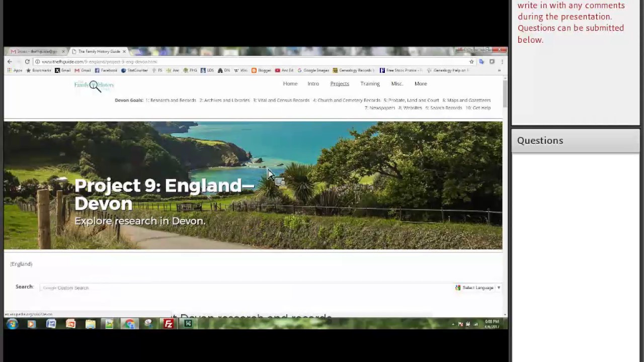Open Chrome icon in the taskbar
This screenshot has height=362, width=644.
pyautogui.click(x=129, y=324)
